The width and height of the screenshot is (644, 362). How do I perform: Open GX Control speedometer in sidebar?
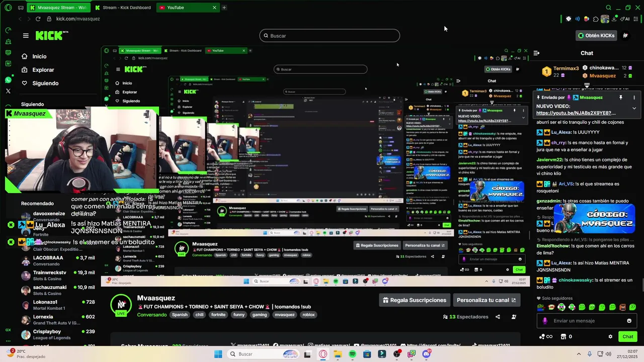[8, 30]
